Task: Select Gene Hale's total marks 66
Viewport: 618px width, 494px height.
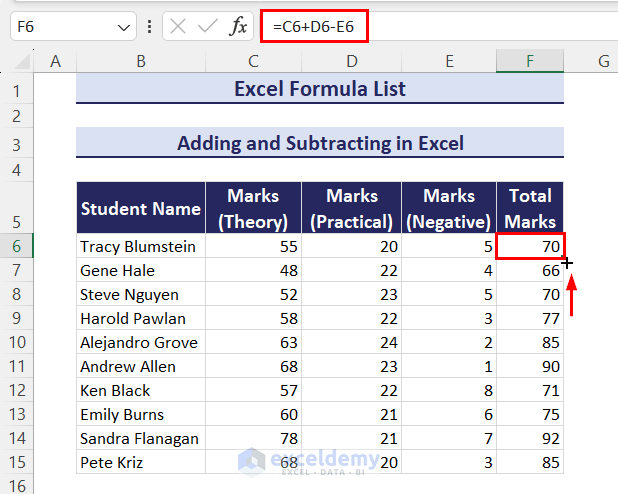Action: 530,270
